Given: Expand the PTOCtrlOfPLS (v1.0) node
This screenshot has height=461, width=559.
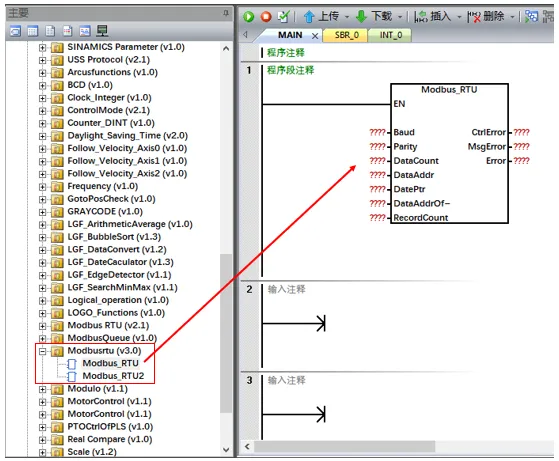Looking at the screenshot, I should point(42,427).
